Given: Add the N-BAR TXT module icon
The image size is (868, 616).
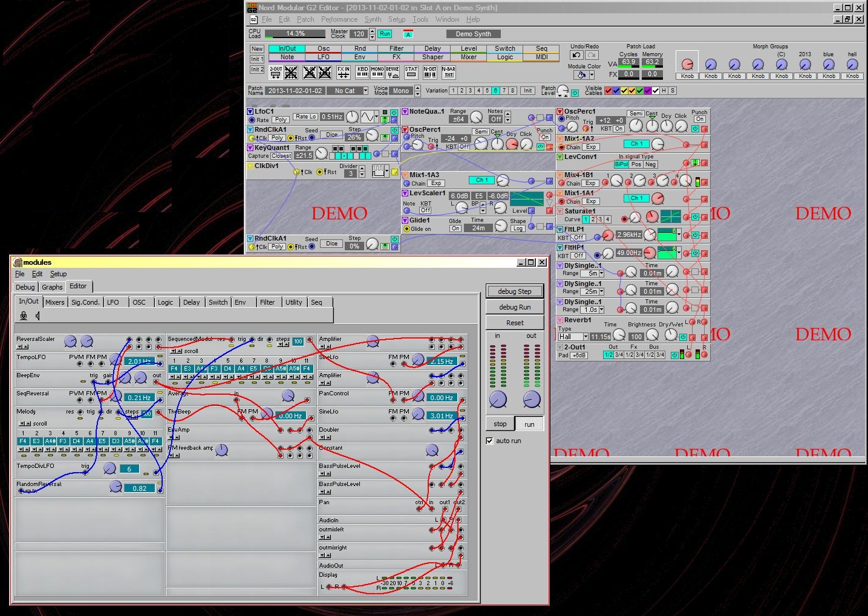Looking at the screenshot, I should [x=449, y=73].
